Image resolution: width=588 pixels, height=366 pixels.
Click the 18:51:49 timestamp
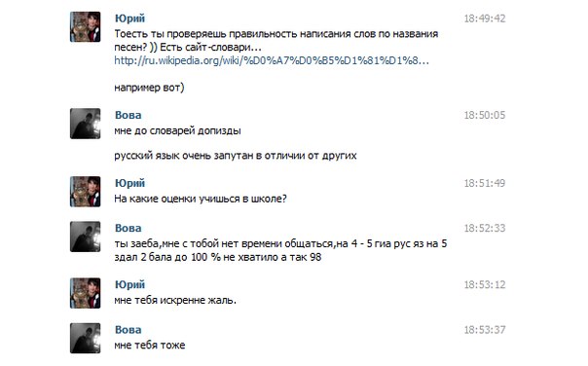click(x=485, y=183)
